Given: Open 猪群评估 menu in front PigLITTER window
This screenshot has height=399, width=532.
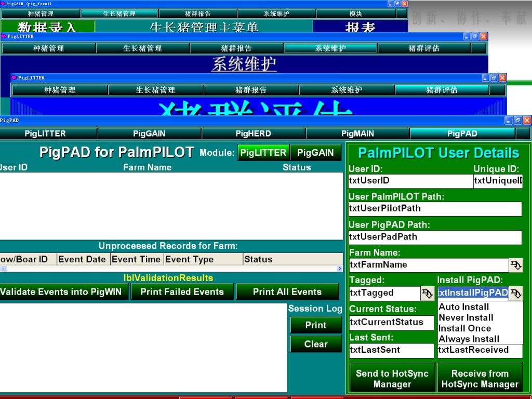Looking at the screenshot, I should point(442,90).
